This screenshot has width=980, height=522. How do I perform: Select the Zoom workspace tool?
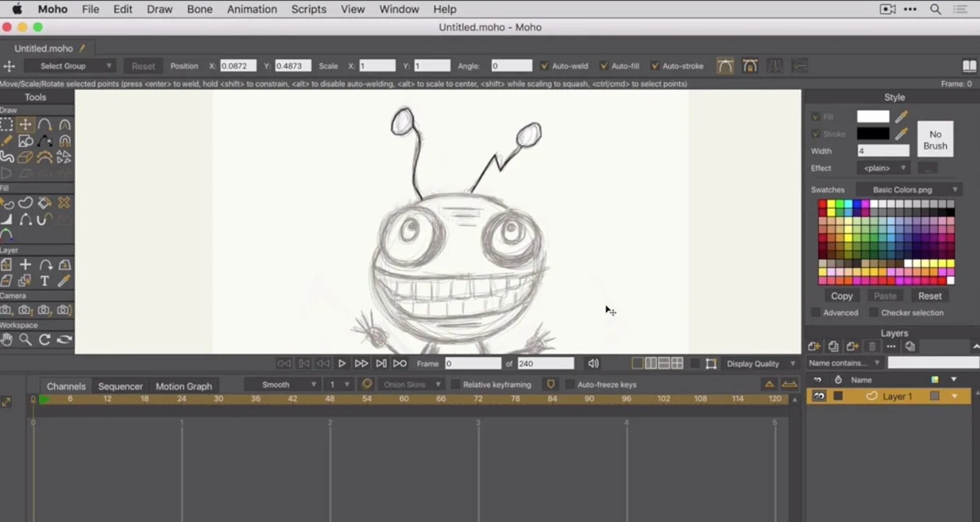[x=26, y=340]
